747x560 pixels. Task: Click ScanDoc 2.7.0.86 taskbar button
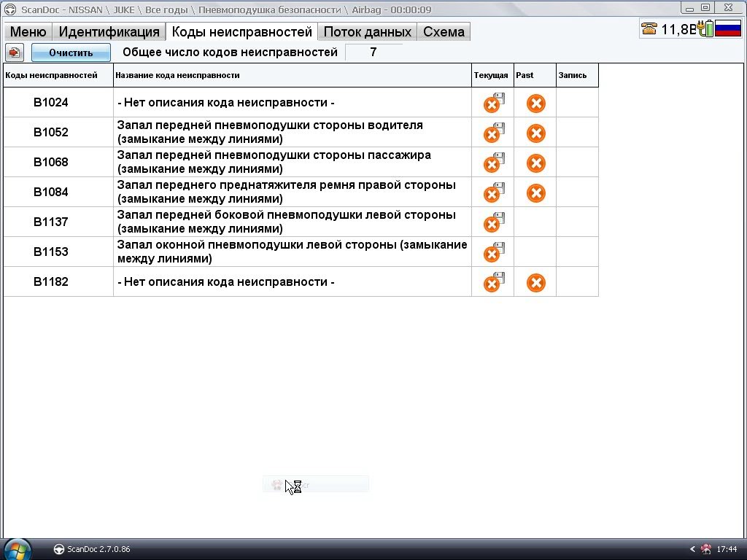[92, 549]
